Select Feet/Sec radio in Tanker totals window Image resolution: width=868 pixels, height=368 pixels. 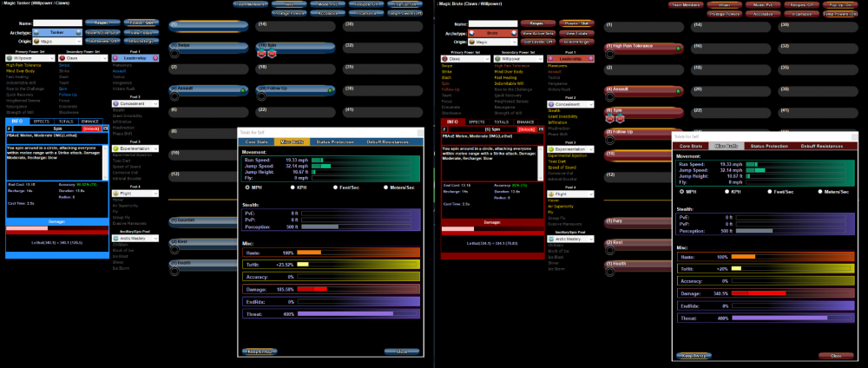[x=335, y=187]
